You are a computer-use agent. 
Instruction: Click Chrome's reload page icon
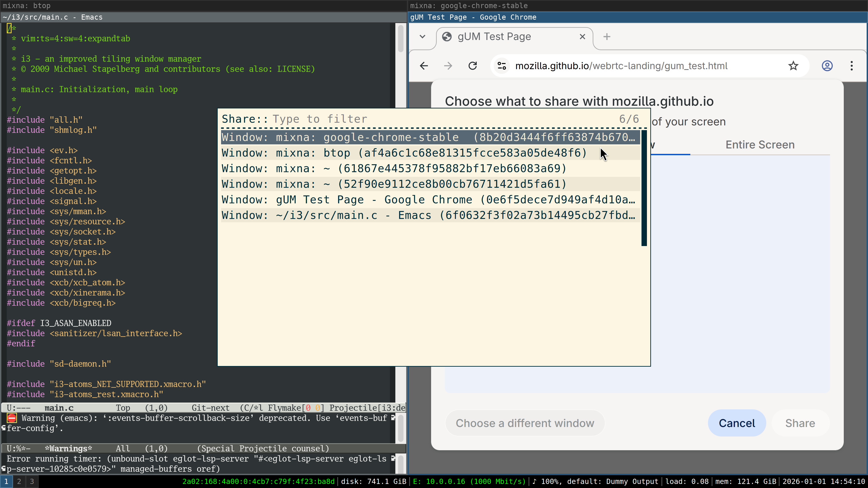pyautogui.click(x=473, y=66)
